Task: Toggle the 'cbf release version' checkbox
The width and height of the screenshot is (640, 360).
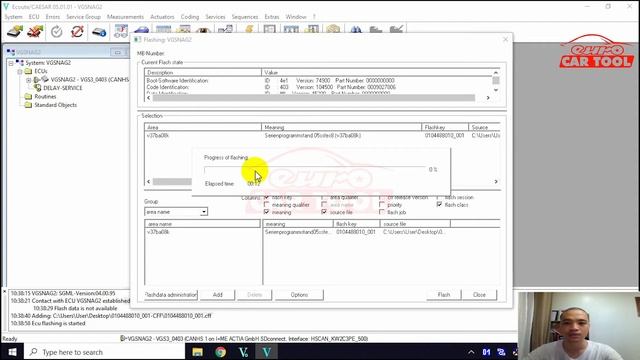Action: 382,197
